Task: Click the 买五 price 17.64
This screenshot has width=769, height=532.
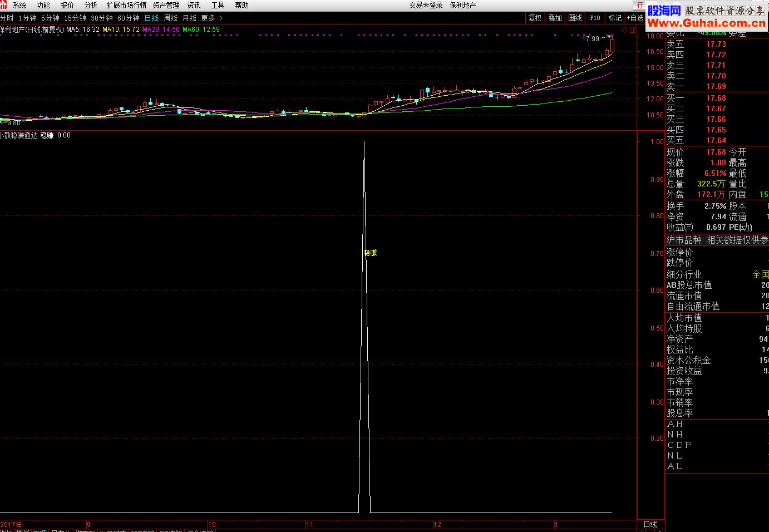Action: click(x=716, y=140)
